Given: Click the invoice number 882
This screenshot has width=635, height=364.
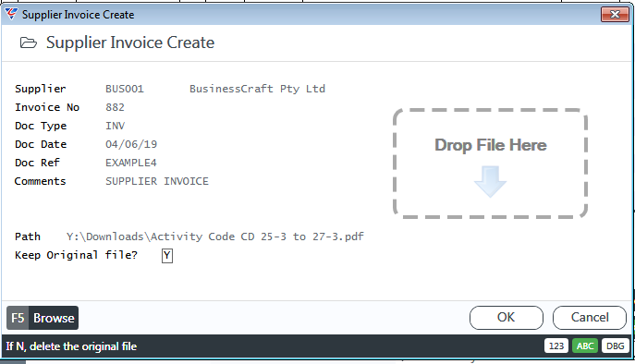Looking at the screenshot, I should tap(115, 108).
